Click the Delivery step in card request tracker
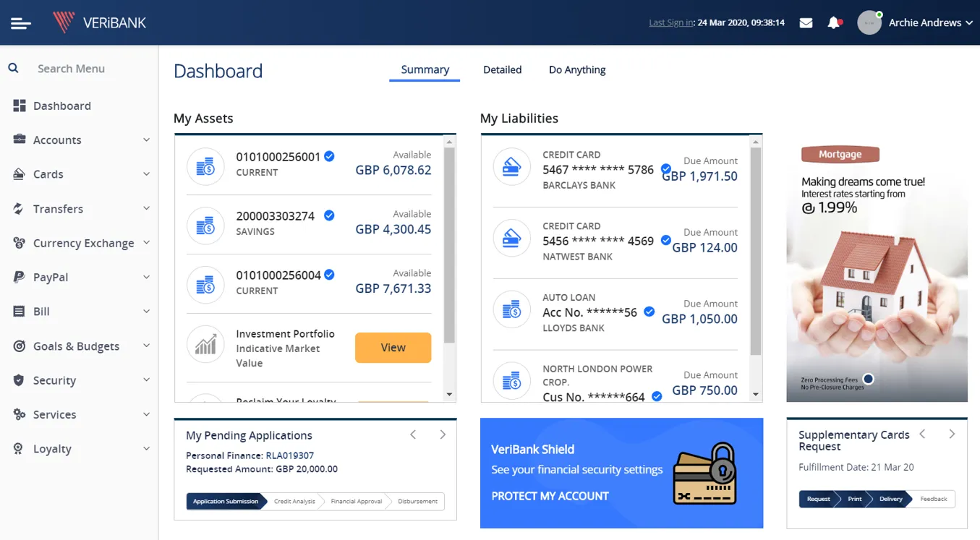 pos(891,499)
